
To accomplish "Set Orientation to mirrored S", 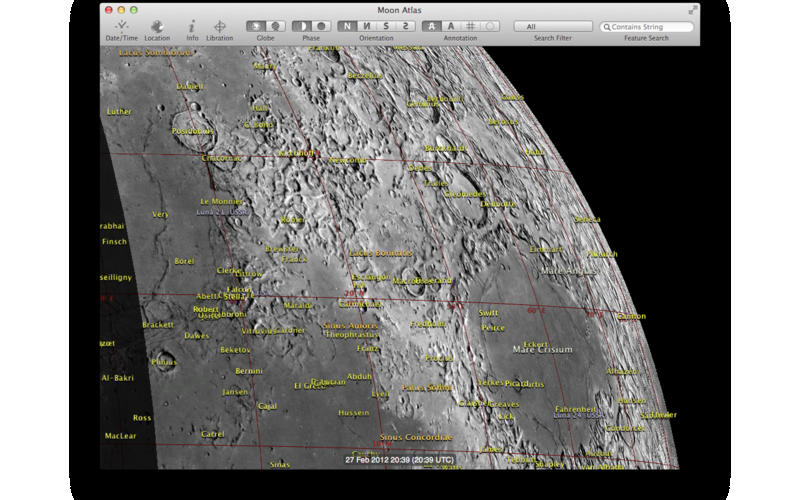I will tap(405, 26).
